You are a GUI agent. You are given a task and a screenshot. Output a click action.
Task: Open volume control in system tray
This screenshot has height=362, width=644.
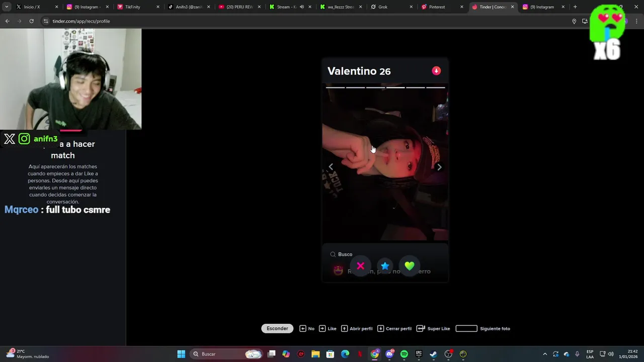pyautogui.click(x=611, y=354)
